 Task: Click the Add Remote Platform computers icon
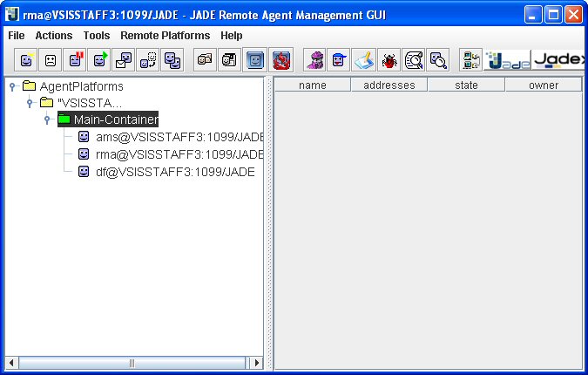click(471, 59)
